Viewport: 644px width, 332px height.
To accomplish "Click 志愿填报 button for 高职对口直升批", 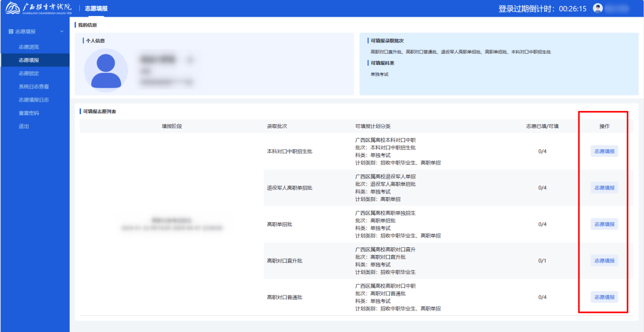I will coord(604,260).
